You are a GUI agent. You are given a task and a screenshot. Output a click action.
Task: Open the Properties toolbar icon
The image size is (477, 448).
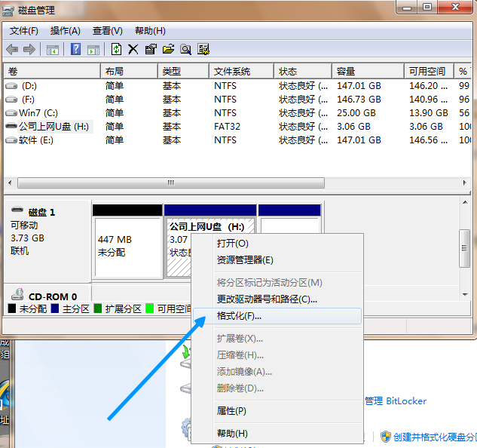click(x=151, y=49)
